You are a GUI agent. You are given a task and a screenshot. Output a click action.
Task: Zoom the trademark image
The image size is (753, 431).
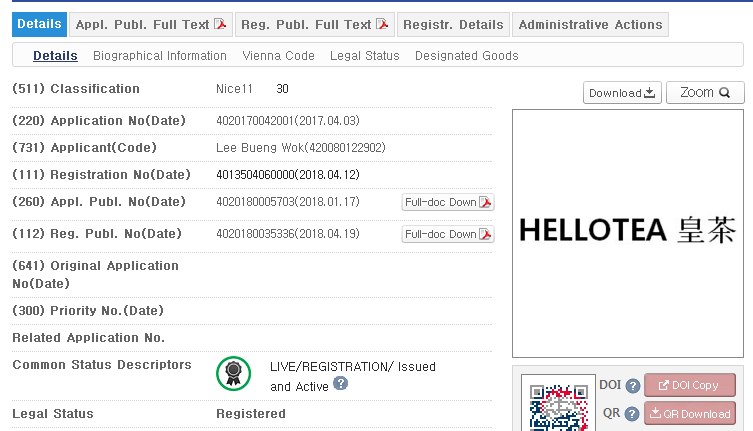coord(705,93)
